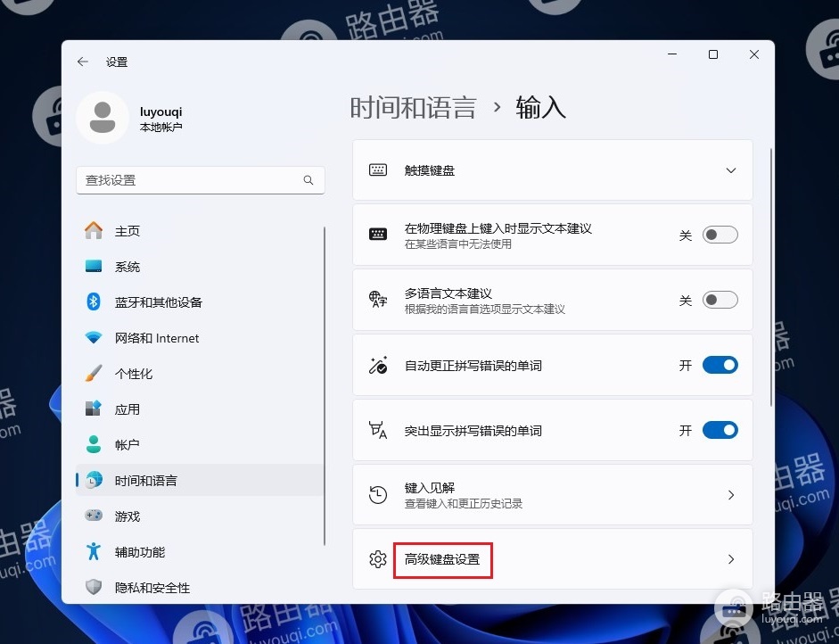
Task: Click the touch keyboard (触摸键盘) icon
Action: pos(378,170)
